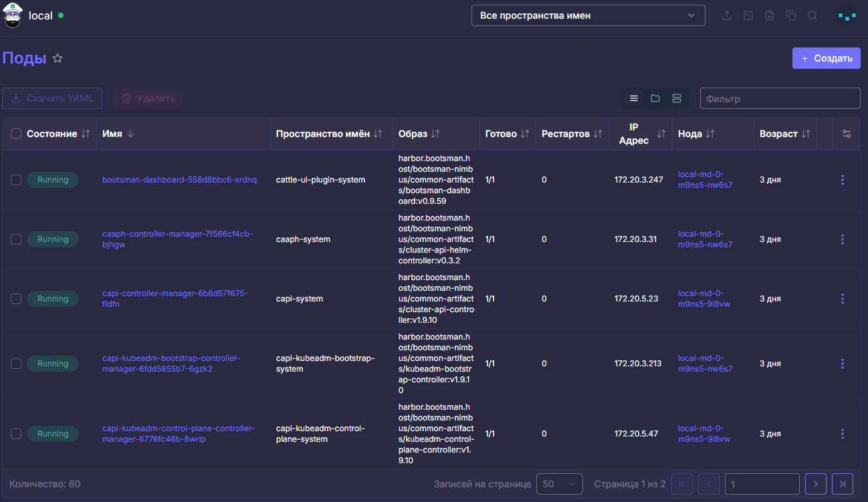Screen dimensions: 868x502
Task: Click the import YAML upload icon
Action: (727, 15)
